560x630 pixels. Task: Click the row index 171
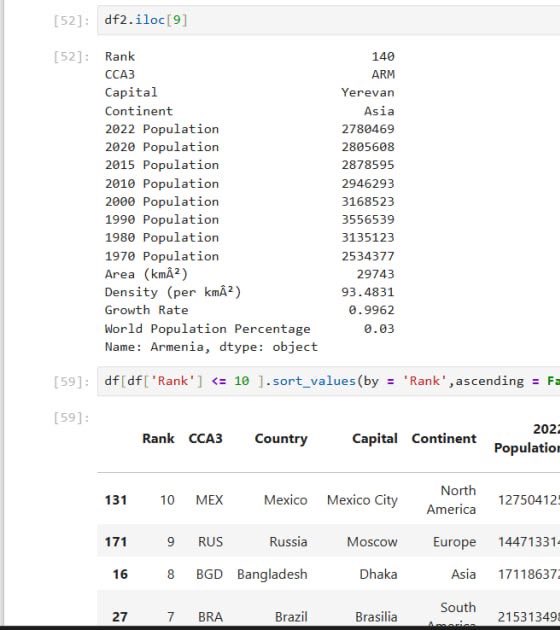[x=116, y=542]
